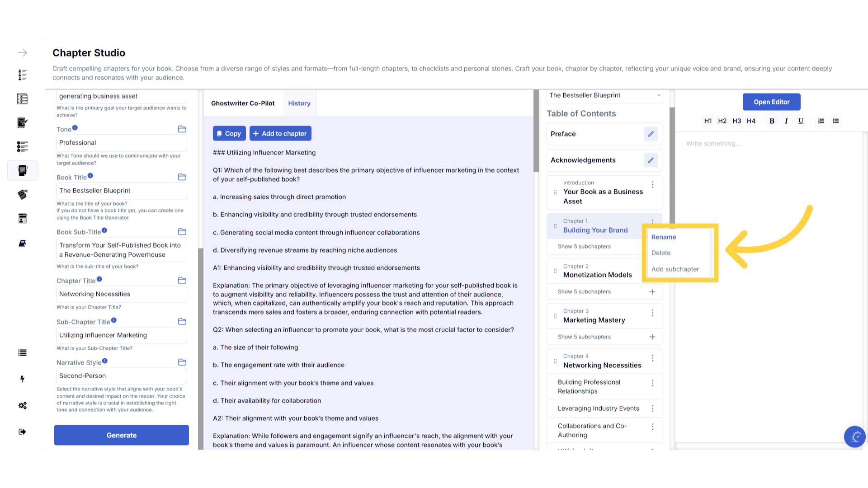868x488 pixels.
Task: Click the Italic formatting icon
Action: 786,121
